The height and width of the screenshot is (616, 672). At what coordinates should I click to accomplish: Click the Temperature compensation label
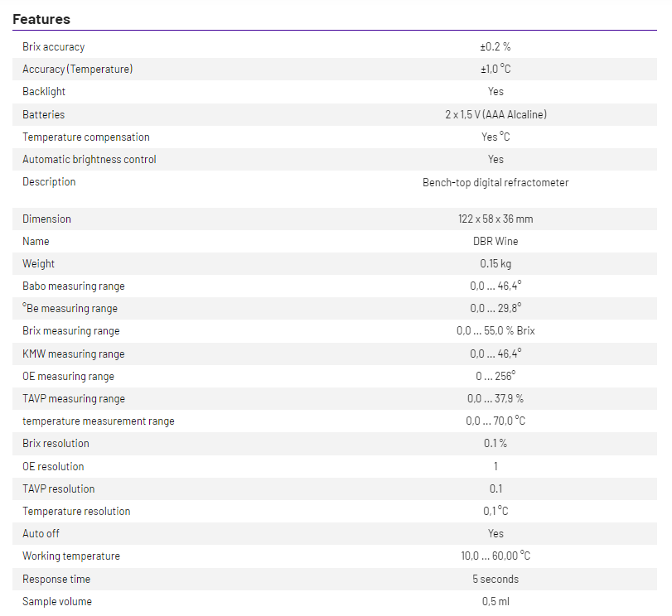click(x=86, y=137)
